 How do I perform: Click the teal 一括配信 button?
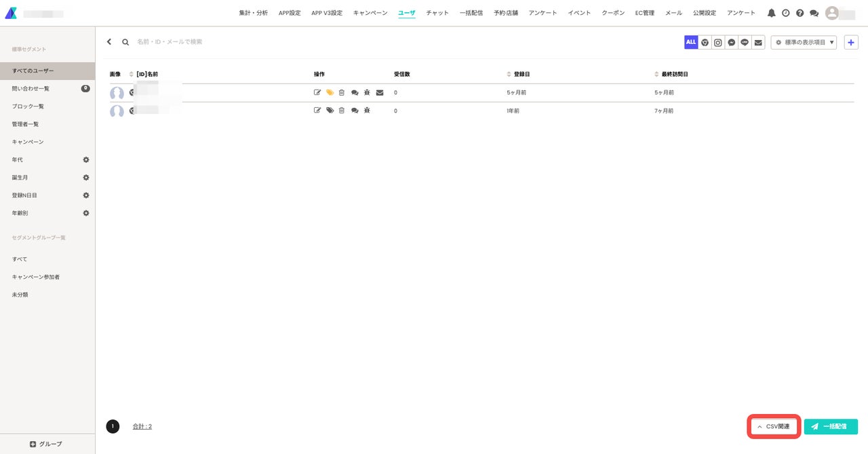tap(831, 427)
